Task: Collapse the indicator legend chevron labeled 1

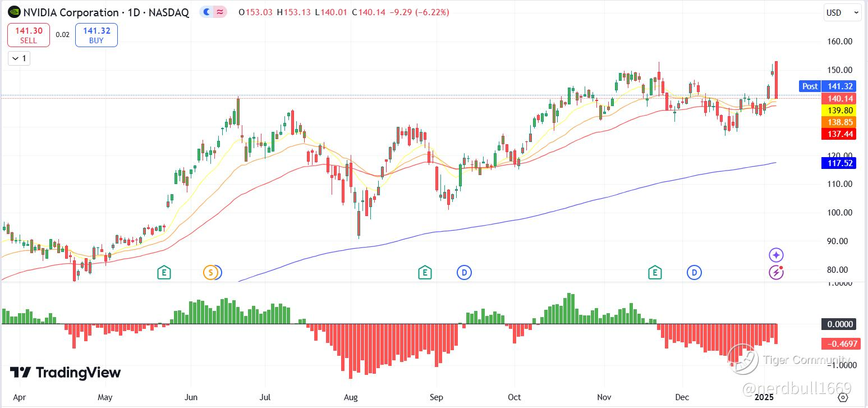Action: point(19,58)
